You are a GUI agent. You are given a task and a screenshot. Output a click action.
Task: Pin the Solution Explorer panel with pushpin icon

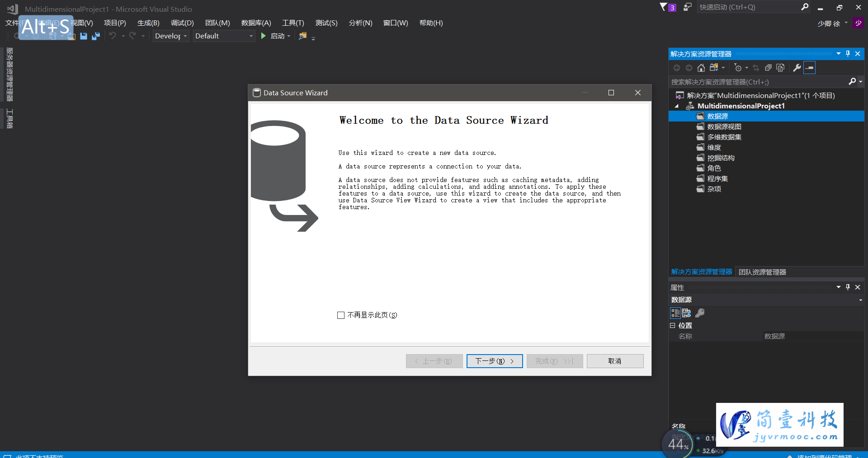pos(848,53)
